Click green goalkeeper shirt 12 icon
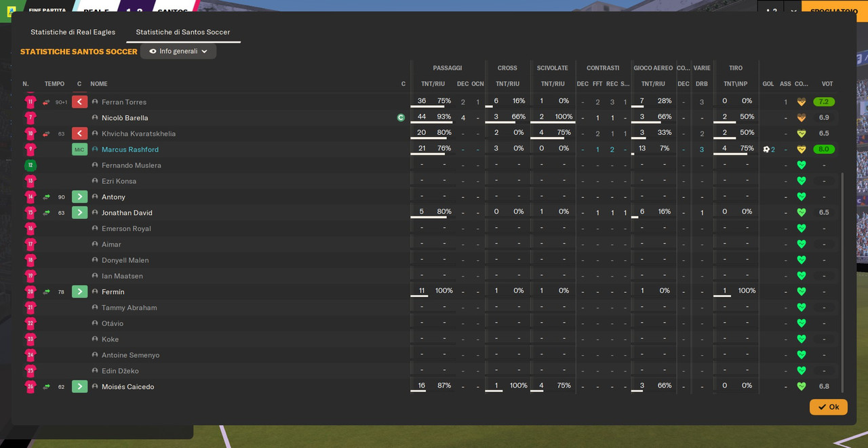Image resolution: width=868 pixels, height=448 pixels. [x=31, y=165]
